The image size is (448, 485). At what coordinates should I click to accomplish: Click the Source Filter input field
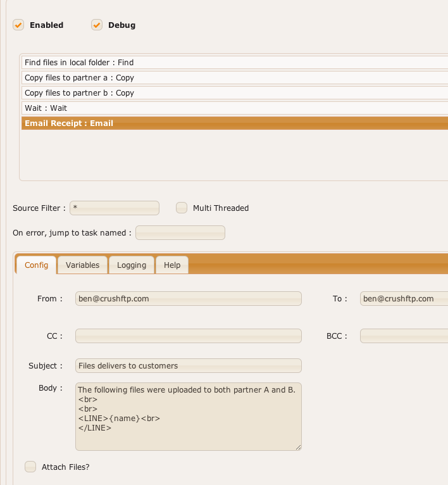click(x=115, y=208)
